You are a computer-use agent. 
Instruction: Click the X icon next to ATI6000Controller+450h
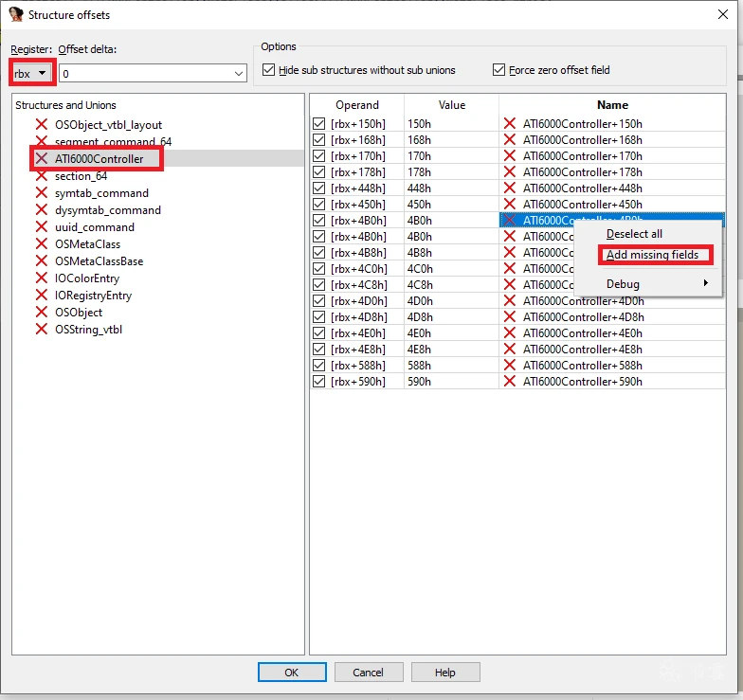point(510,205)
